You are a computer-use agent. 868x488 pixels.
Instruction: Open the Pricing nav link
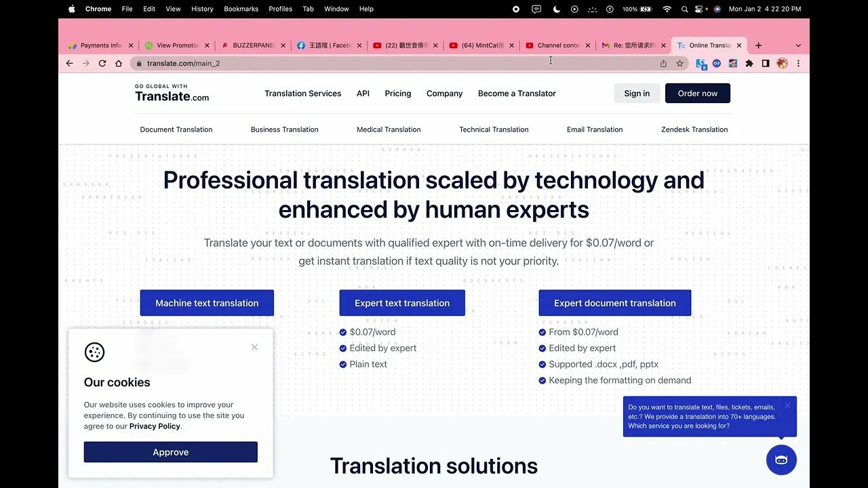(x=398, y=94)
